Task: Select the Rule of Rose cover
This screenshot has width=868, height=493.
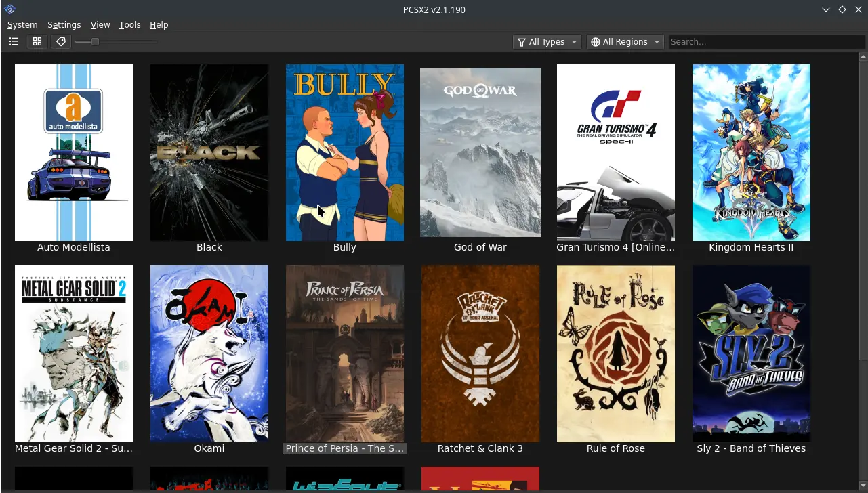Action: point(616,353)
